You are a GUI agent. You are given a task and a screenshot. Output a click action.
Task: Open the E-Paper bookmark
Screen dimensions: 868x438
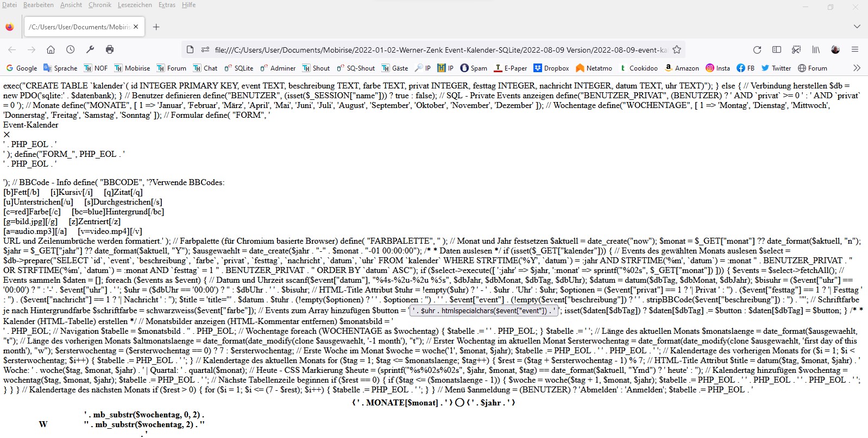tap(511, 68)
